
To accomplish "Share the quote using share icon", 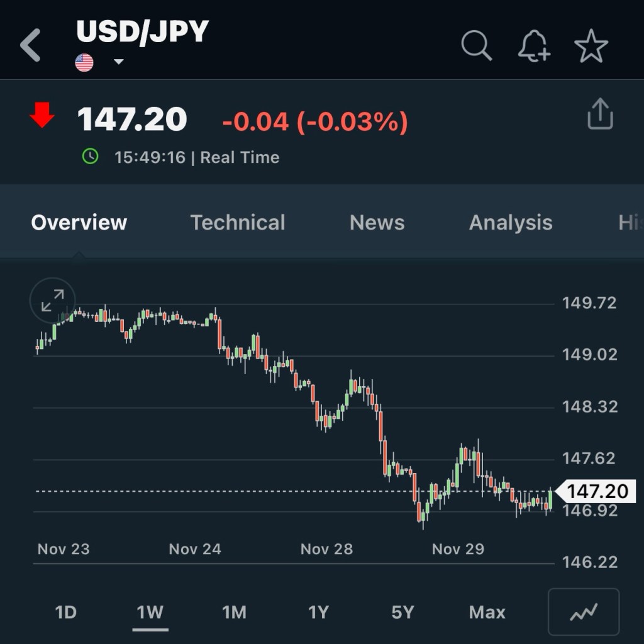I will (x=599, y=114).
